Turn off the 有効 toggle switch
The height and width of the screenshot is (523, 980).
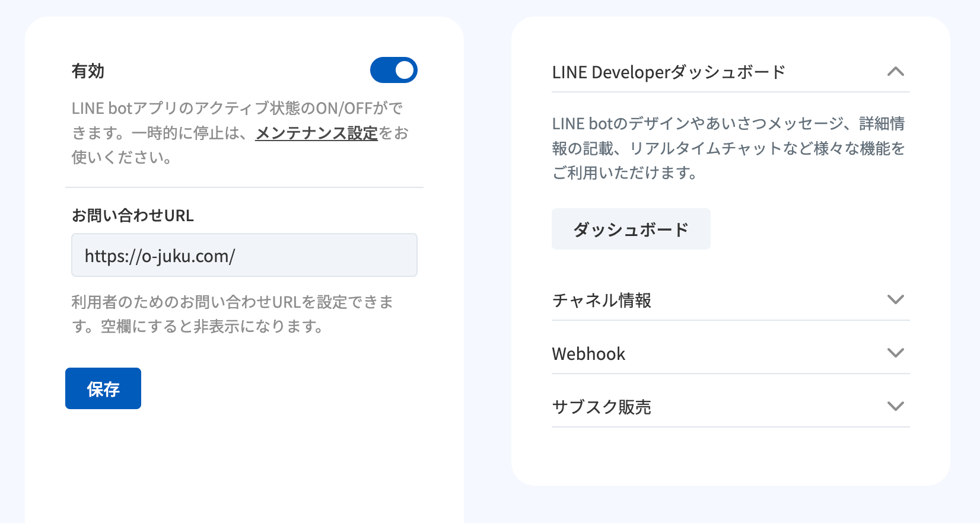coord(393,71)
